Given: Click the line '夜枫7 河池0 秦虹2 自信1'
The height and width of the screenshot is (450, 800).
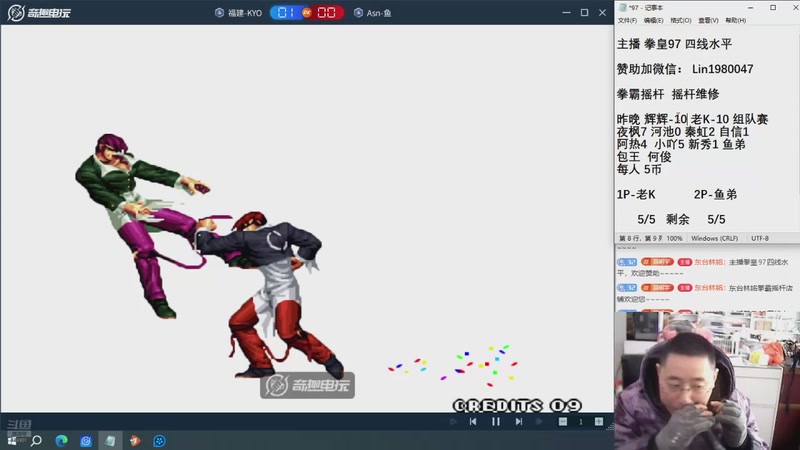Looking at the screenshot, I should pyautogui.click(x=683, y=132).
